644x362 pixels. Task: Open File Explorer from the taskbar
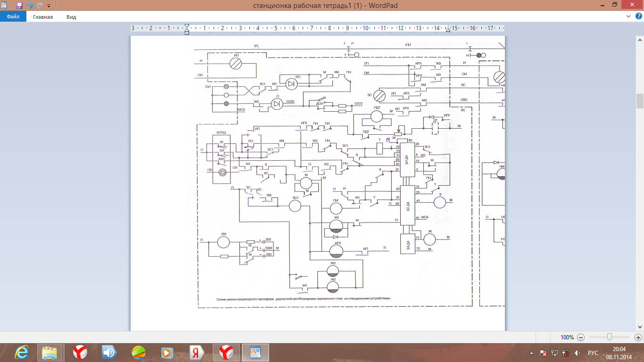pos(50,352)
